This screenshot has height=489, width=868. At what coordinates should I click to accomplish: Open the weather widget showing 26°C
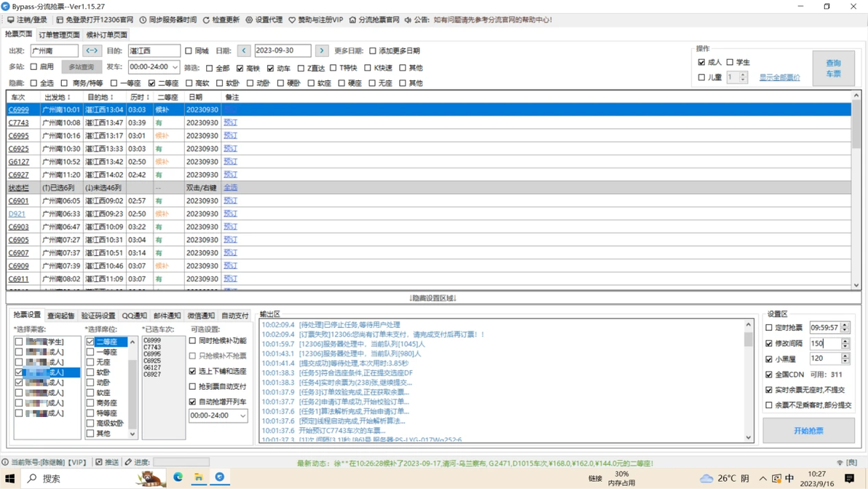(725, 479)
